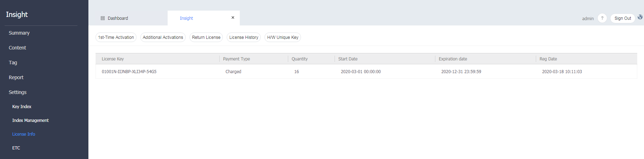Click the Dashboard grid icon

(x=103, y=18)
